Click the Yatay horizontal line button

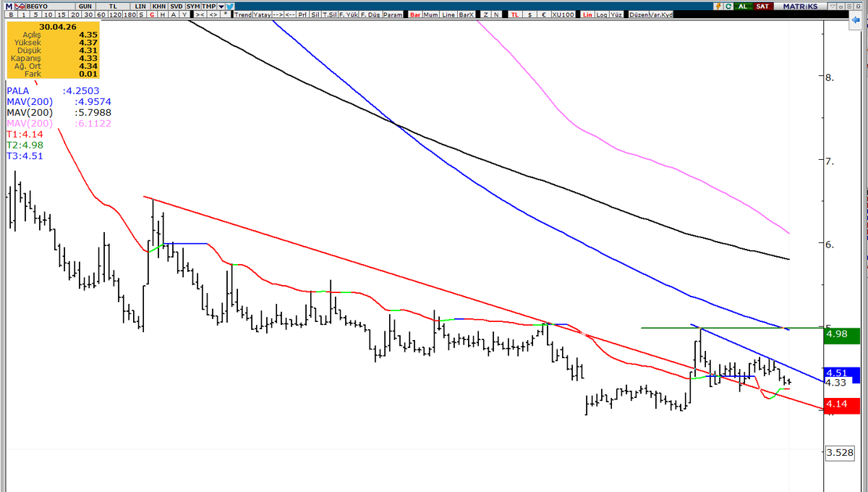(262, 14)
